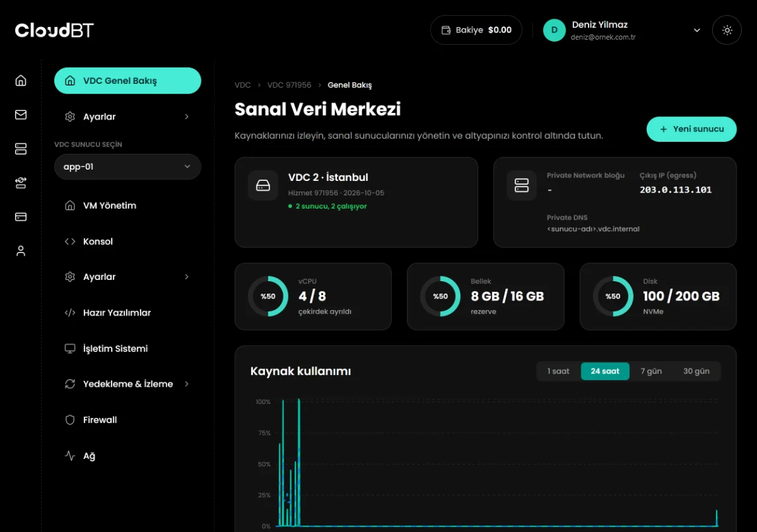
Task: Click the monitor icon next to İşletim Sistemi
Action: [x=70, y=349]
